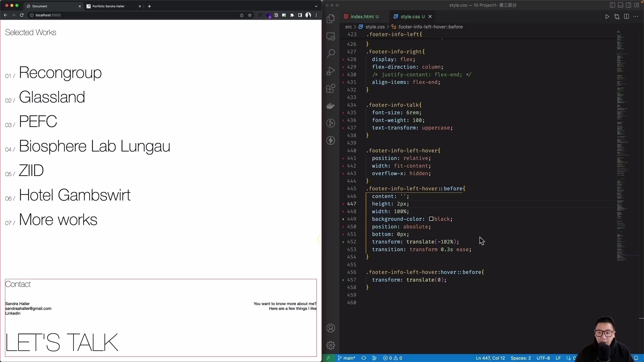Click the Linkedin link in the Contact section
Image resolution: width=644 pixels, height=362 pixels.
(13, 313)
